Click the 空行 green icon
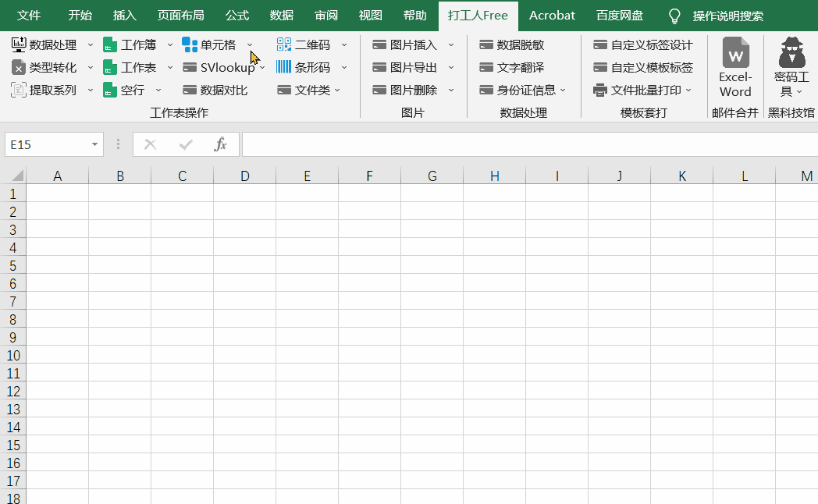Image resolution: width=818 pixels, height=504 pixels. click(x=110, y=91)
